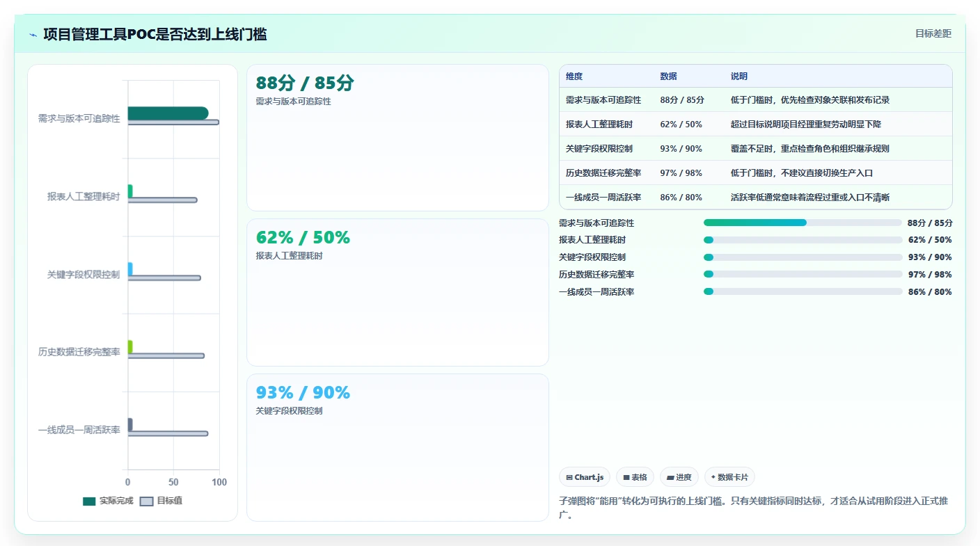This screenshot has height=546, width=980.
Task: Click the green 报表人工整理耗时 actual bar in chart
Action: coord(130,191)
